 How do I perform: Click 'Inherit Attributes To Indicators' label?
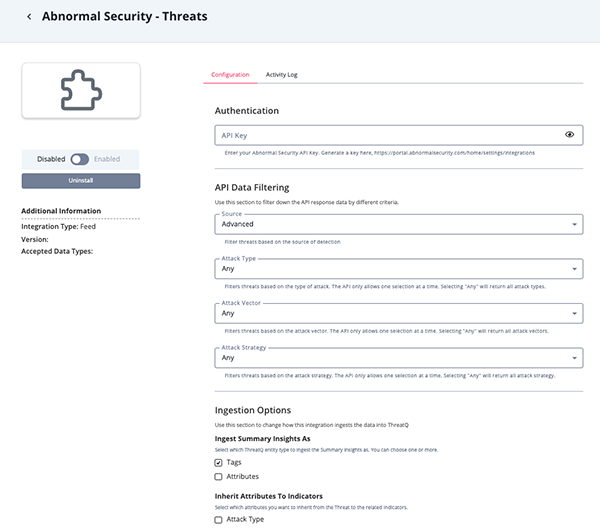click(x=269, y=496)
